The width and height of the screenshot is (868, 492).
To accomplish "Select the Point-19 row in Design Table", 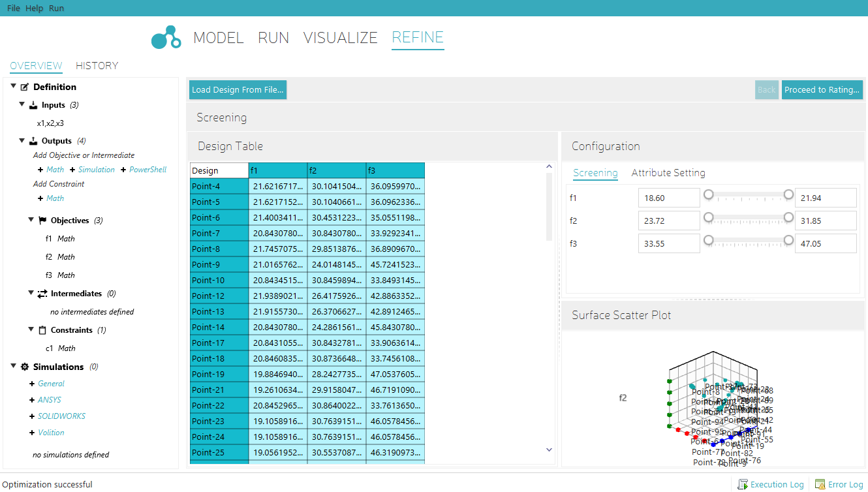I will [307, 375].
